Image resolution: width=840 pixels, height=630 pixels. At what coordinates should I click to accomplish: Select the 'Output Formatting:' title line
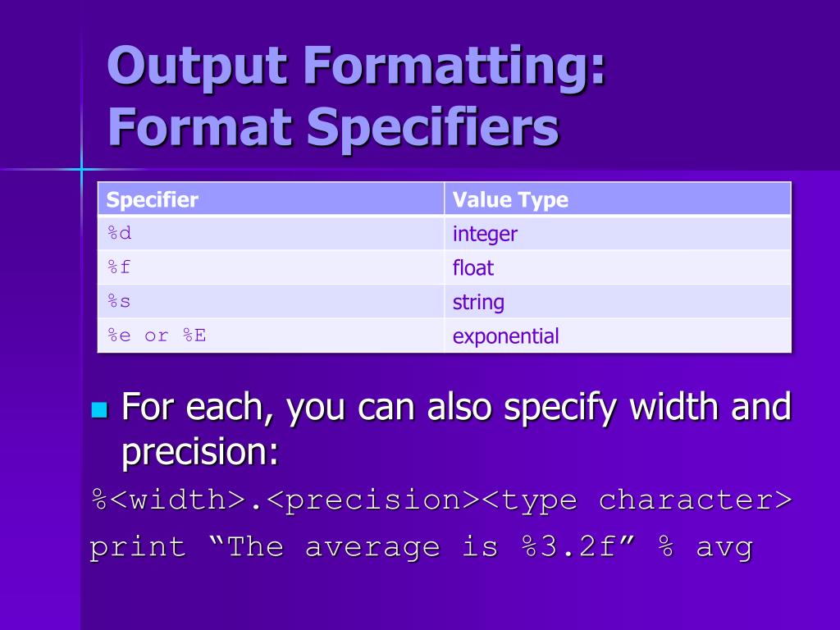click(x=356, y=66)
